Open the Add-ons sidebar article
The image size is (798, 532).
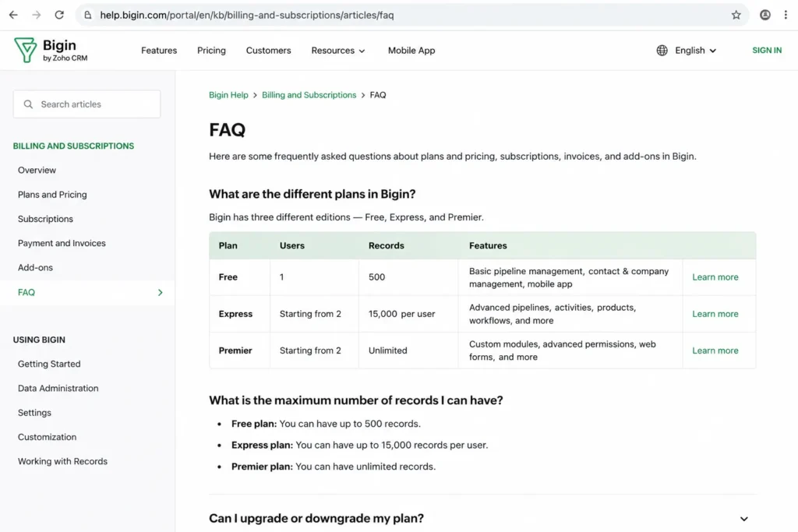click(x=35, y=267)
